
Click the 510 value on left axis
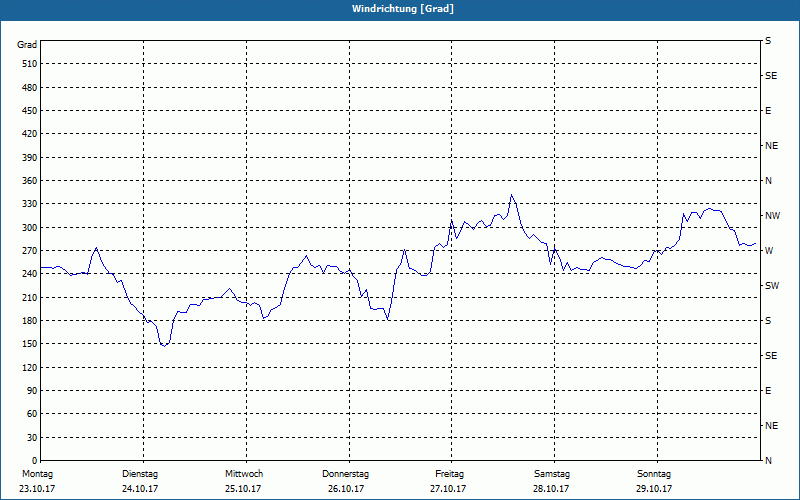pyautogui.click(x=29, y=64)
